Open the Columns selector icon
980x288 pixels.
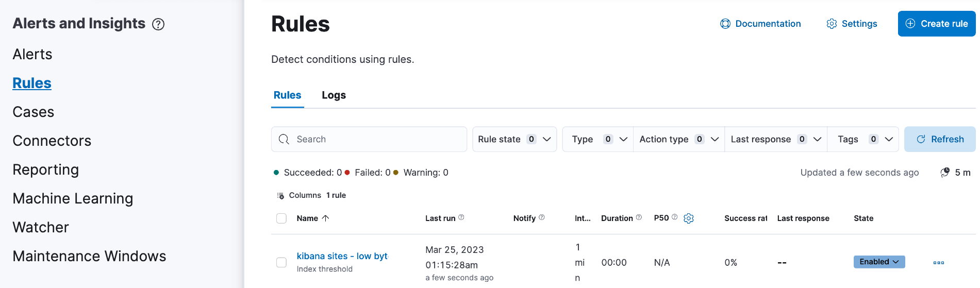[280, 196]
